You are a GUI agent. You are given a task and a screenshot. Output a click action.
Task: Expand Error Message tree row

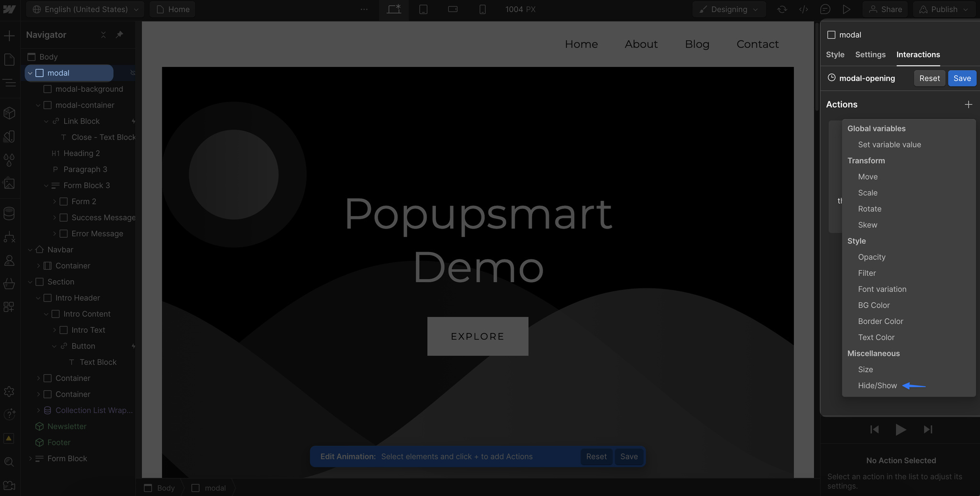pos(55,234)
